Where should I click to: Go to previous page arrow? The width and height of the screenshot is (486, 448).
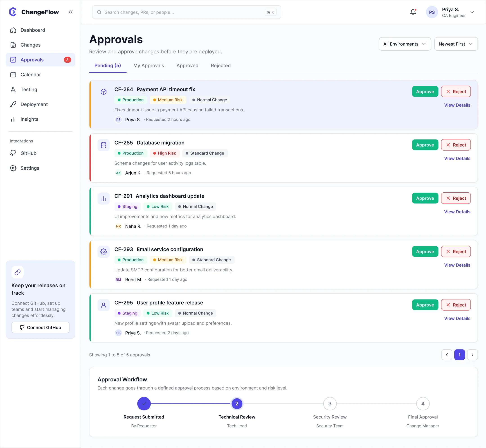pyautogui.click(x=447, y=355)
